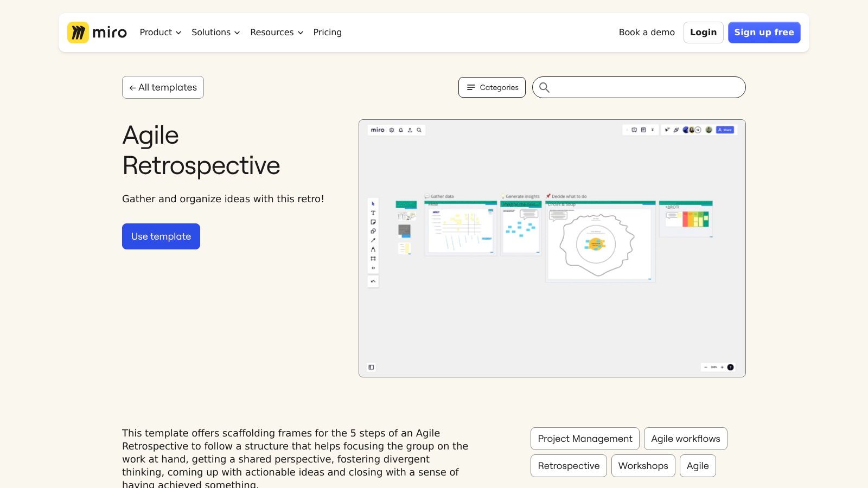Open the comments icon in preview top bar

tap(634, 130)
